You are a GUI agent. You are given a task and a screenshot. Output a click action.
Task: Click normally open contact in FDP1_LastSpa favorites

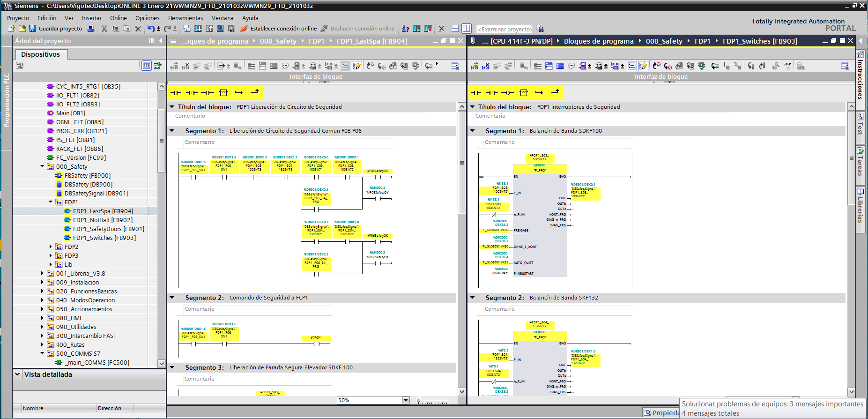(176, 93)
